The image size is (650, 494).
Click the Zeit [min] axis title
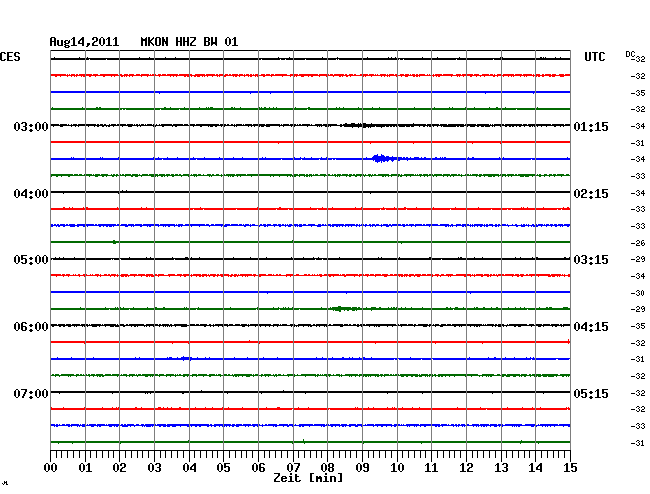tap(308, 478)
